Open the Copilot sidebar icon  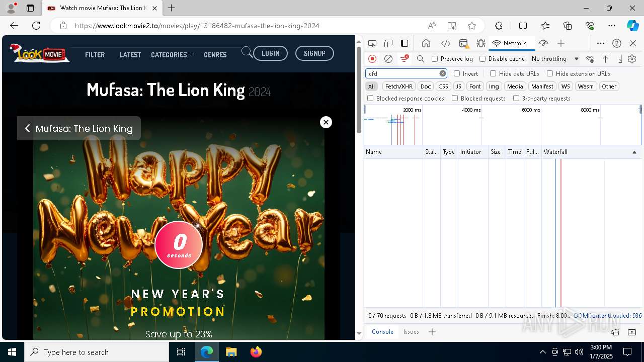pos(632,26)
